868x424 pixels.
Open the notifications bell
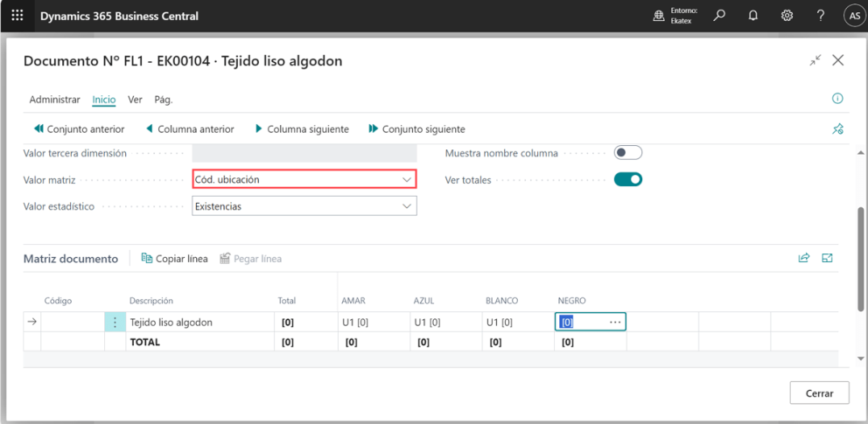[752, 16]
